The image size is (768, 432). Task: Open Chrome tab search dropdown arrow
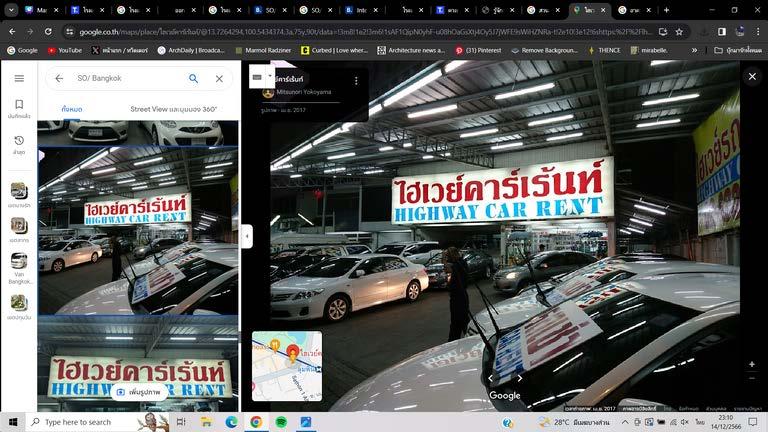click(x=11, y=10)
